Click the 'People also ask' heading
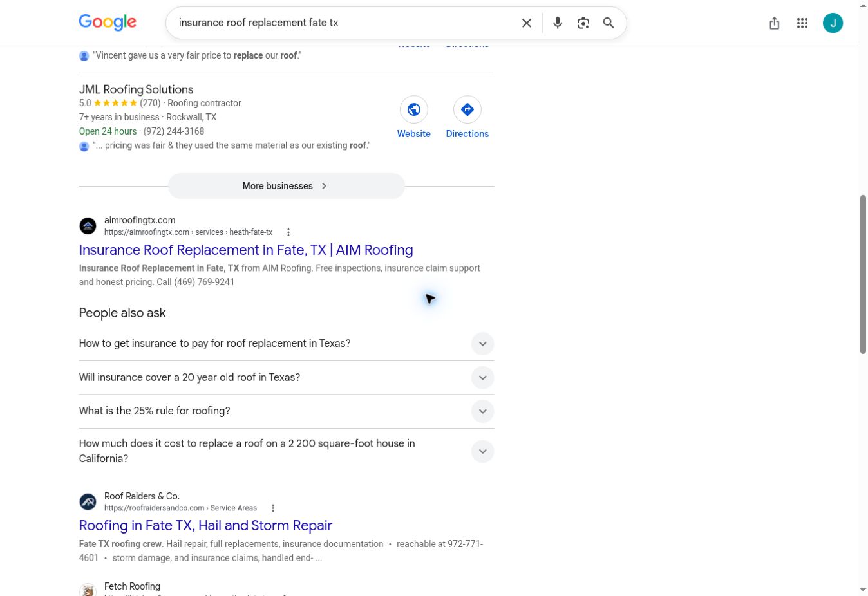The height and width of the screenshot is (596, 868). pyautogui.click(x=122, y=313)
